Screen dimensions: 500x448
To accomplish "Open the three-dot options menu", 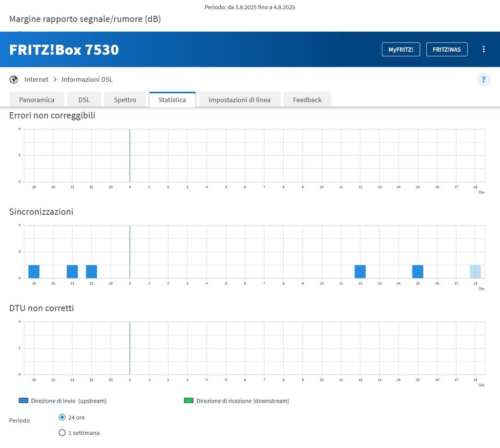I will pos(483,49).
